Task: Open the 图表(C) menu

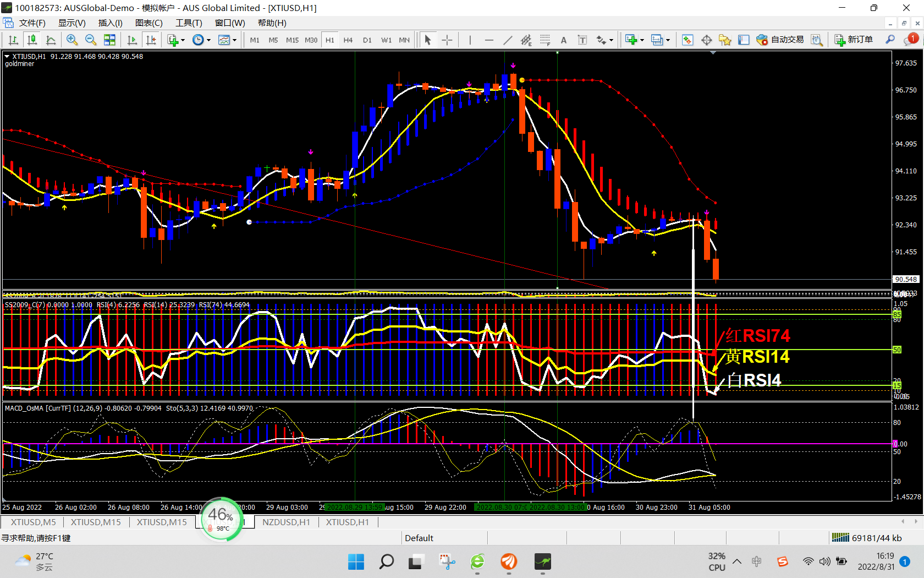Action: coord(148,23)
